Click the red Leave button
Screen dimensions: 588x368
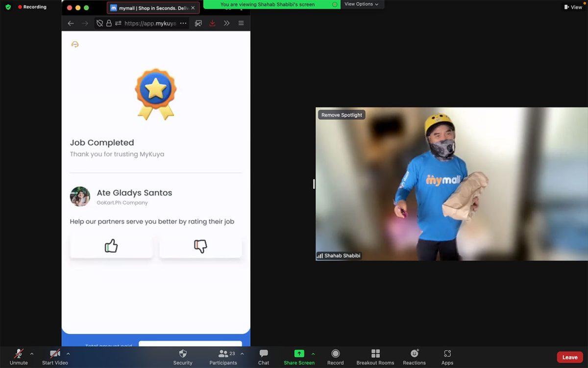click(569, 357)
